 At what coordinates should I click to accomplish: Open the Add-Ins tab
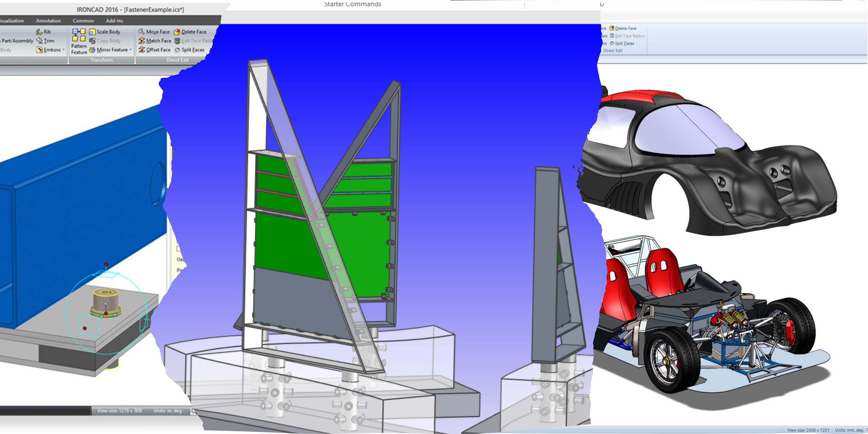[x=114, y=21]
